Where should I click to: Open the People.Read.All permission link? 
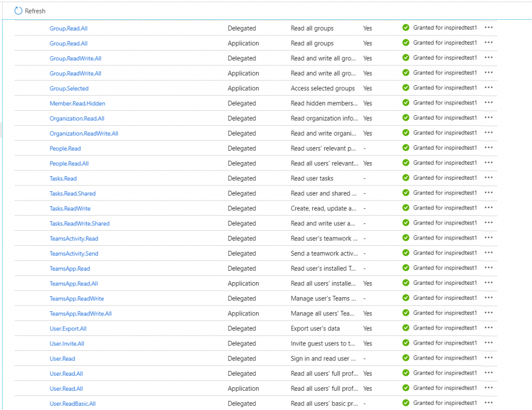tap(69, 164)
